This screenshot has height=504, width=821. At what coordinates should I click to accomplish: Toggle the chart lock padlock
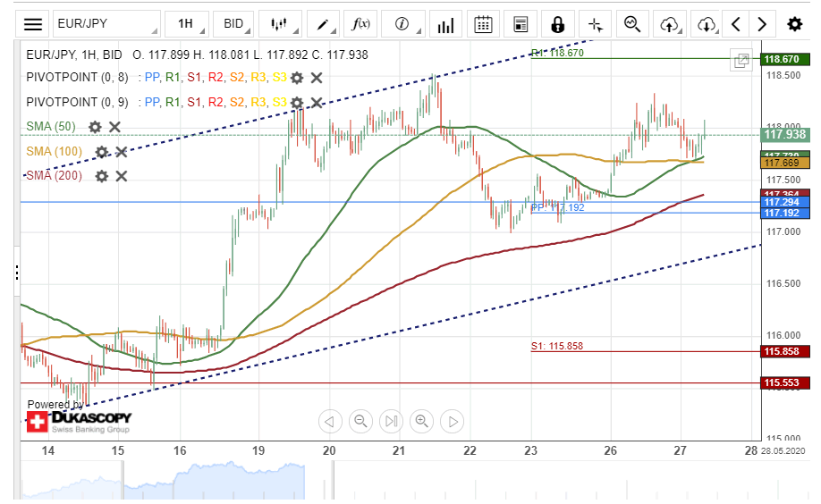[558, 24]
